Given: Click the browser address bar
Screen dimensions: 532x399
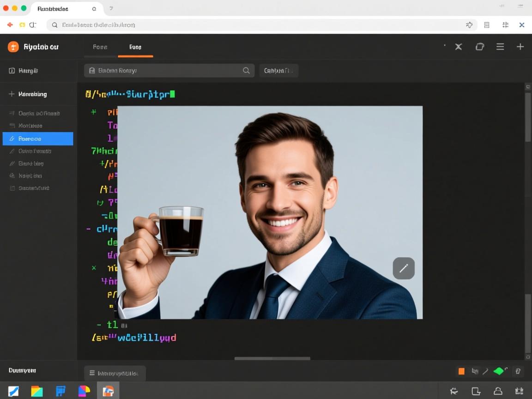Looking at the screenshot, I should pyautogui.click(x=259, y=25).
